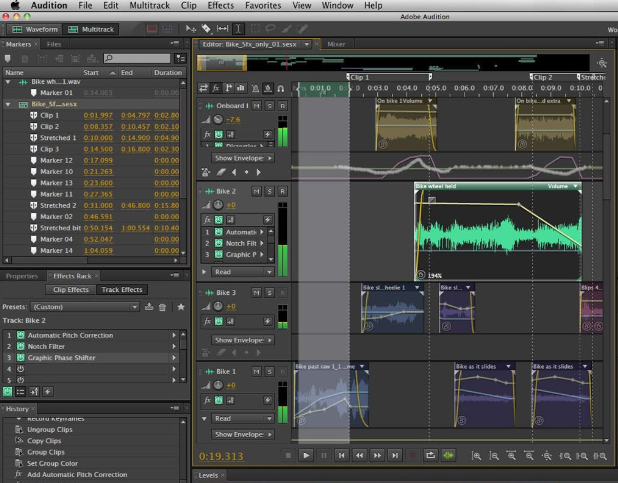Mute the Bike 3 track
The height and width of the screenshot is (483, 618).
click(257, 293)
